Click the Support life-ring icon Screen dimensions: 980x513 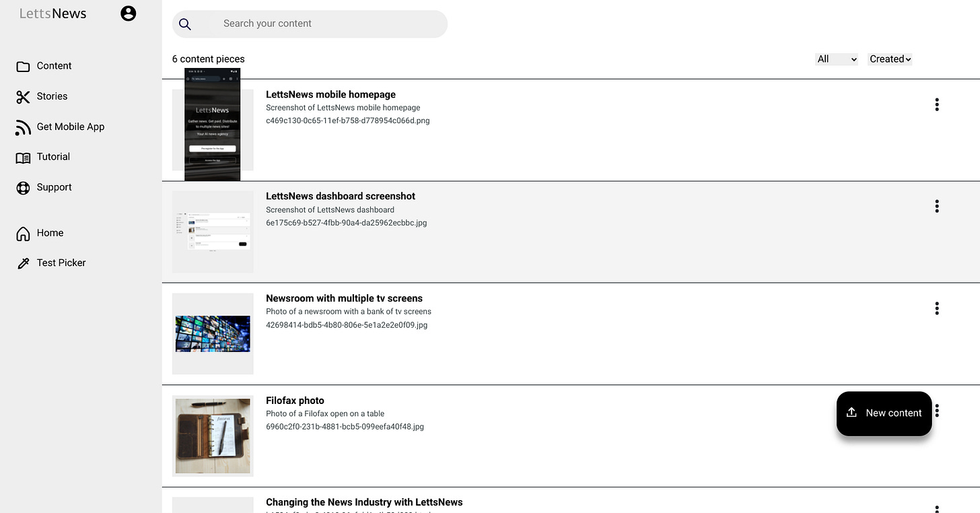point(24,187)
